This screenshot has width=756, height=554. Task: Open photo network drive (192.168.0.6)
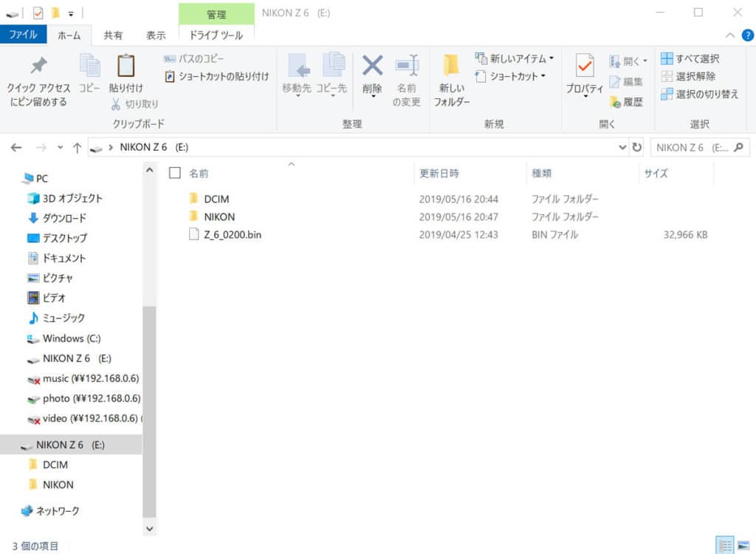click(84, 399)
